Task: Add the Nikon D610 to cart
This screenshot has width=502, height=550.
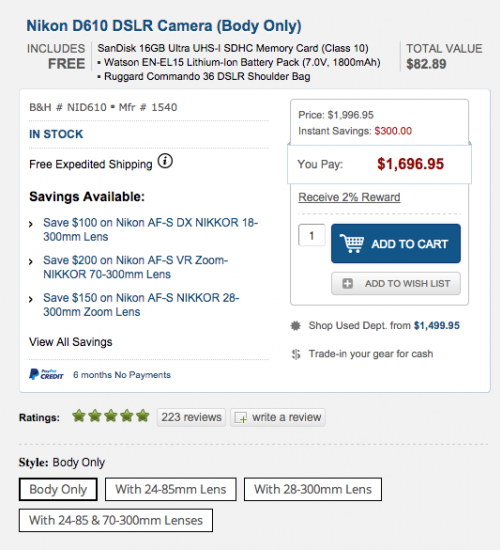Action: coord(396,243)
